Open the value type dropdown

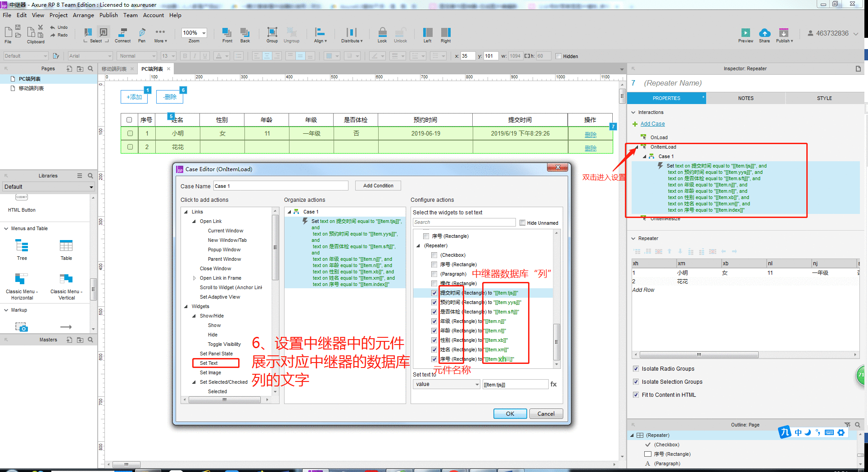[x=447, y=384]
